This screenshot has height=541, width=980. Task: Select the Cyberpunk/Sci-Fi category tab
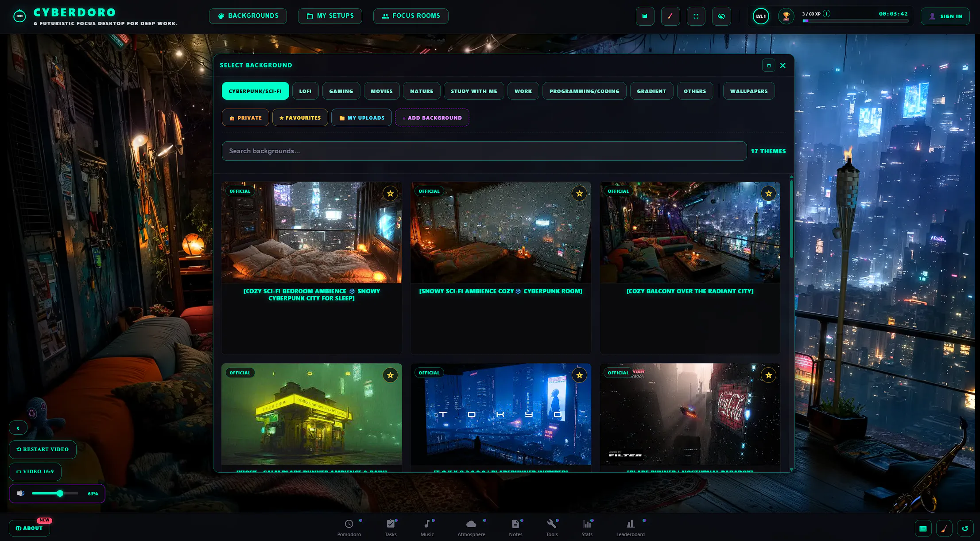(x=255, y=91)
